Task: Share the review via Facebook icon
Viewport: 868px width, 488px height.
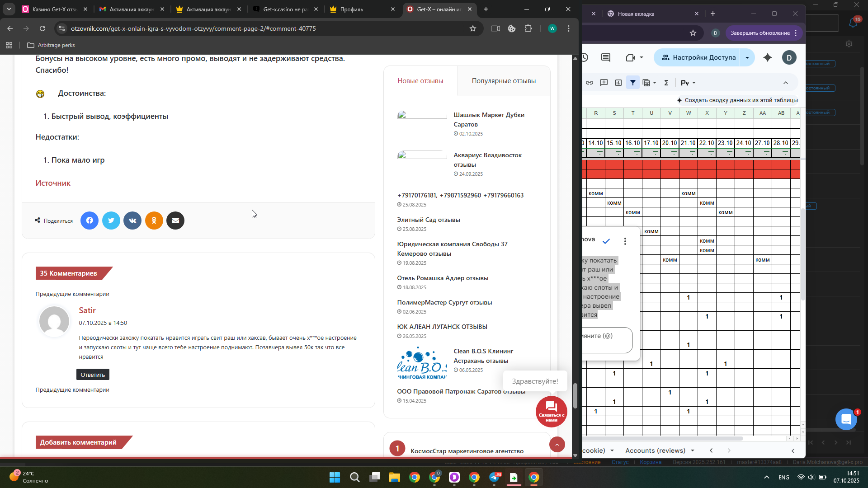Action: (90, 221)
